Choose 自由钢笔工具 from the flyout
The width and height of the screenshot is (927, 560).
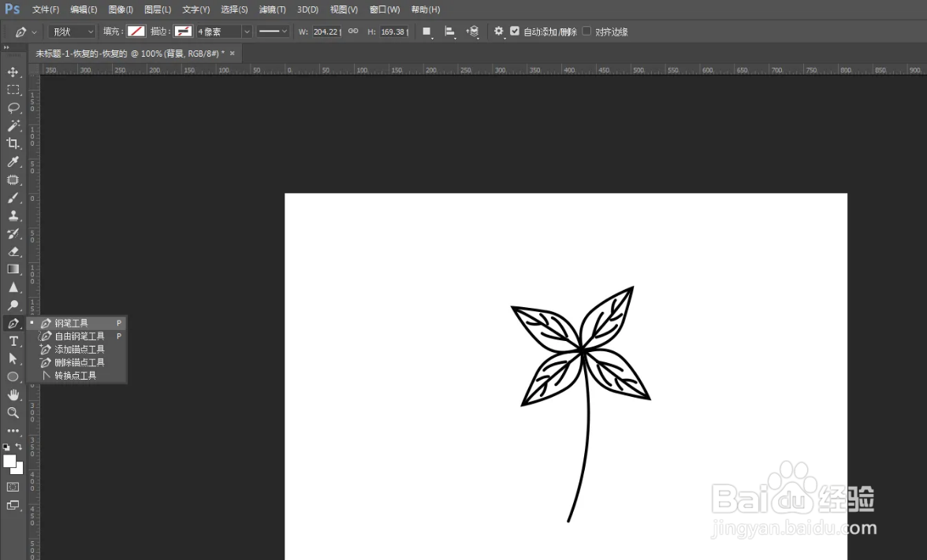(77, 336)
